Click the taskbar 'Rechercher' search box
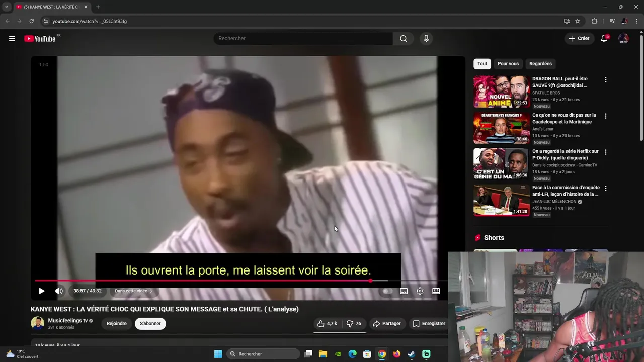The image size is (644, 362). [263, 354]
